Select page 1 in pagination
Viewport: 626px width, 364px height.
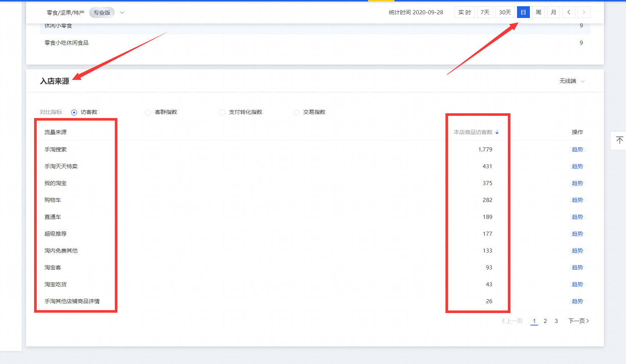[534, 321]
